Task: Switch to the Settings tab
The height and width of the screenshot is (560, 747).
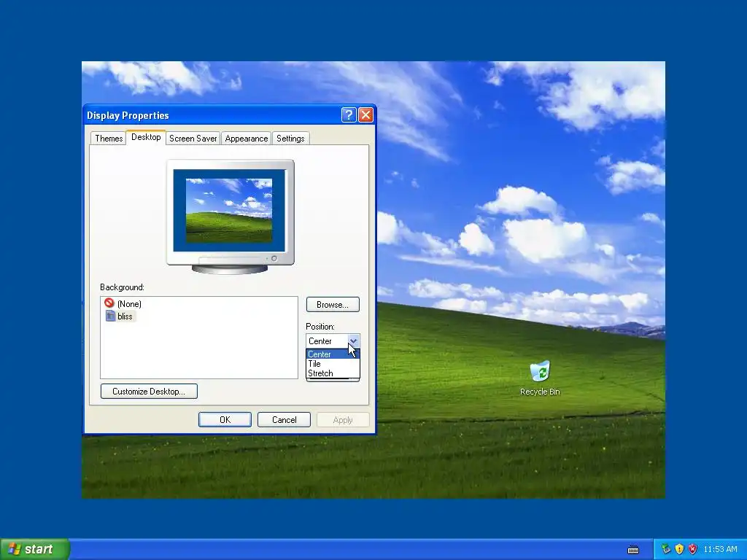Action: pos(290,139)
